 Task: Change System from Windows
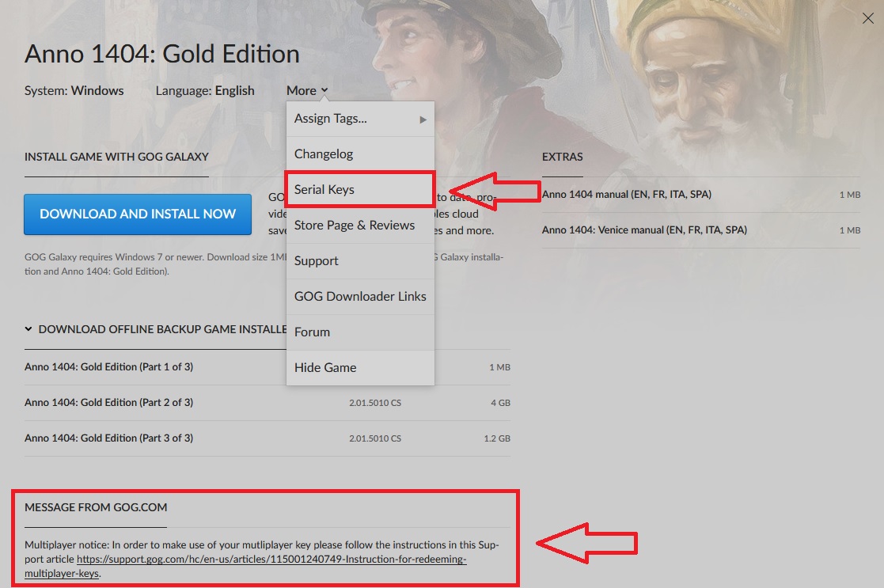(74, 91)
